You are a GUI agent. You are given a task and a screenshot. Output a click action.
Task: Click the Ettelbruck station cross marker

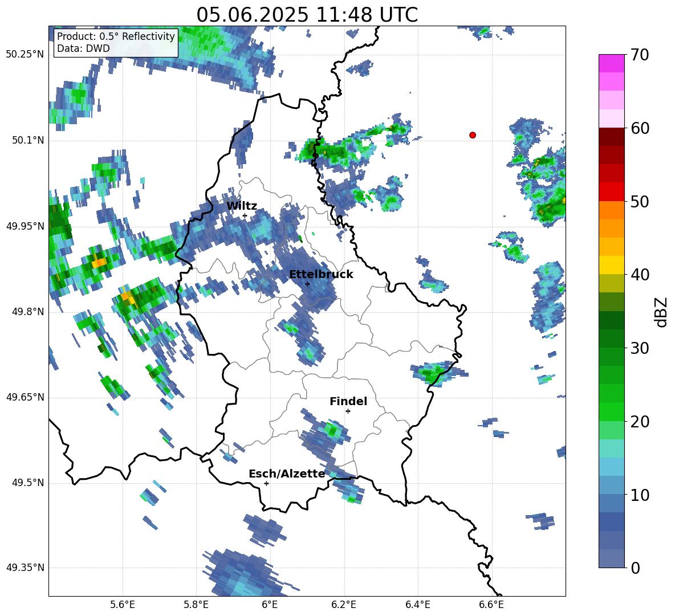[307, 284]
